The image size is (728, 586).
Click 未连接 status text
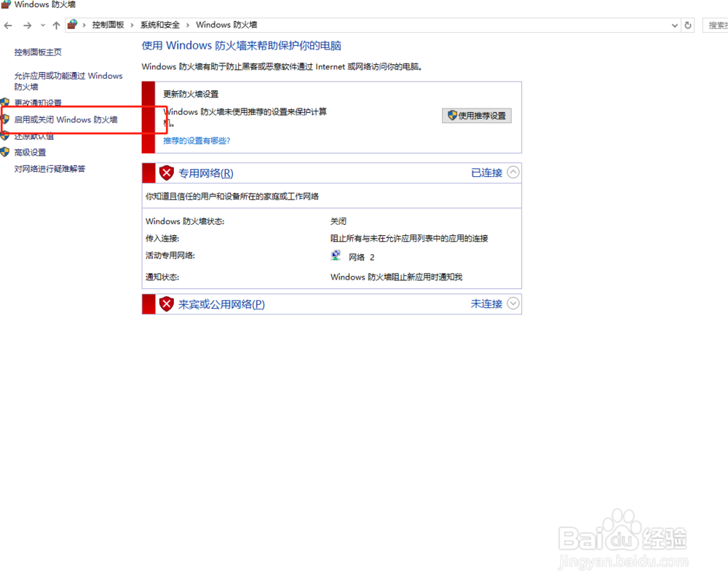point(486,304)
